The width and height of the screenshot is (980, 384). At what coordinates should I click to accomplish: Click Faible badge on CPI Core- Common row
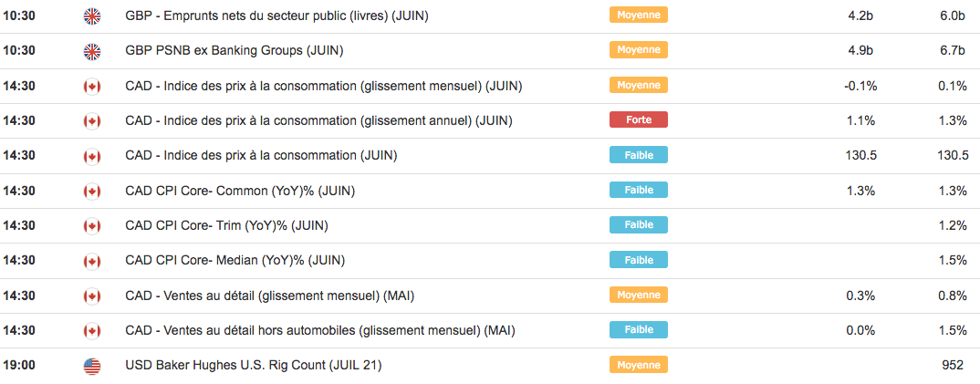pyautogui.click(x=638, y=190)
